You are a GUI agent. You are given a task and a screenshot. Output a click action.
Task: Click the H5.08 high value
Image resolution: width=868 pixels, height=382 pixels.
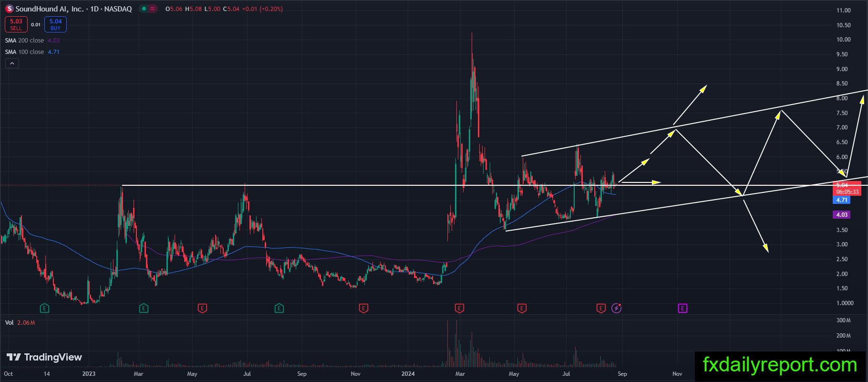tap(193, 9)
